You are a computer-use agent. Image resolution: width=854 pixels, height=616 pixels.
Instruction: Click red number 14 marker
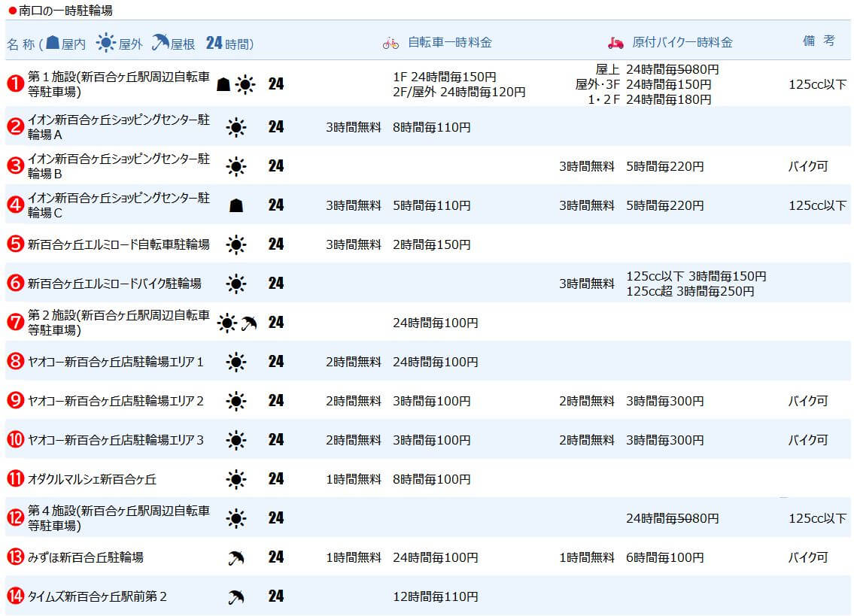click(x=15, y=596)
